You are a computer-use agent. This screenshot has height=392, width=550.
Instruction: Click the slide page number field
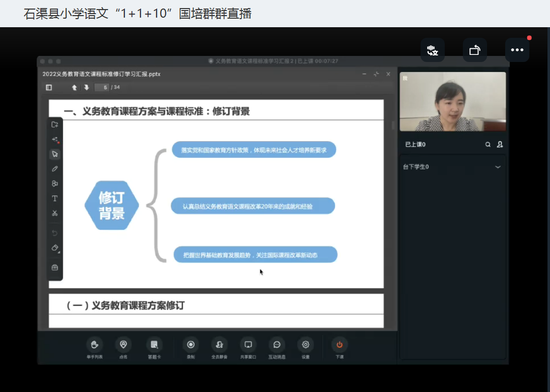click(103, 88)
